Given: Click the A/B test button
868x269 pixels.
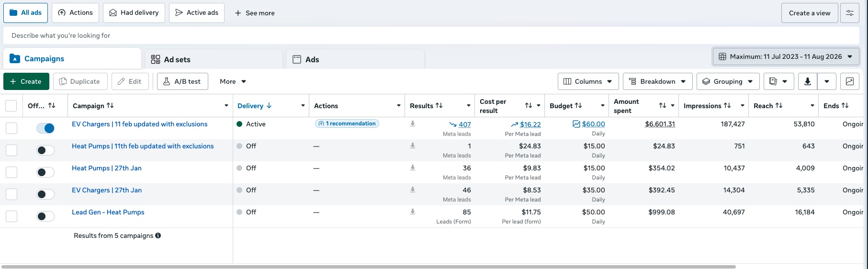Looking at the screenshot, I should 182,81.
